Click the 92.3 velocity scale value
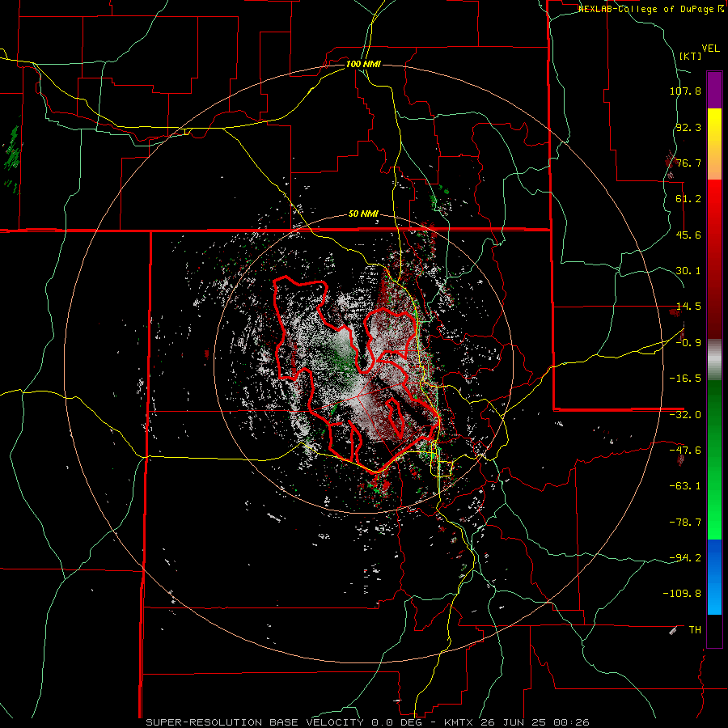 (688, 127)
